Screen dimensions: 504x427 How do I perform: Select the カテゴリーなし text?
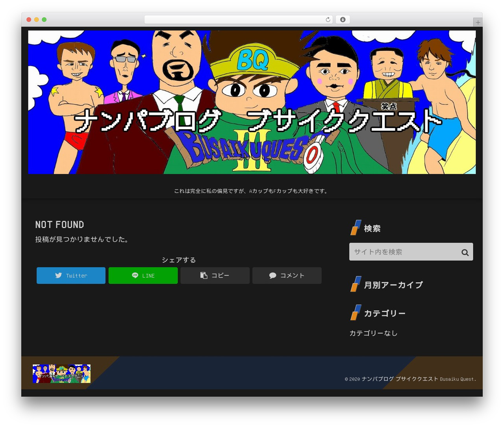click(x=373, y=333)
